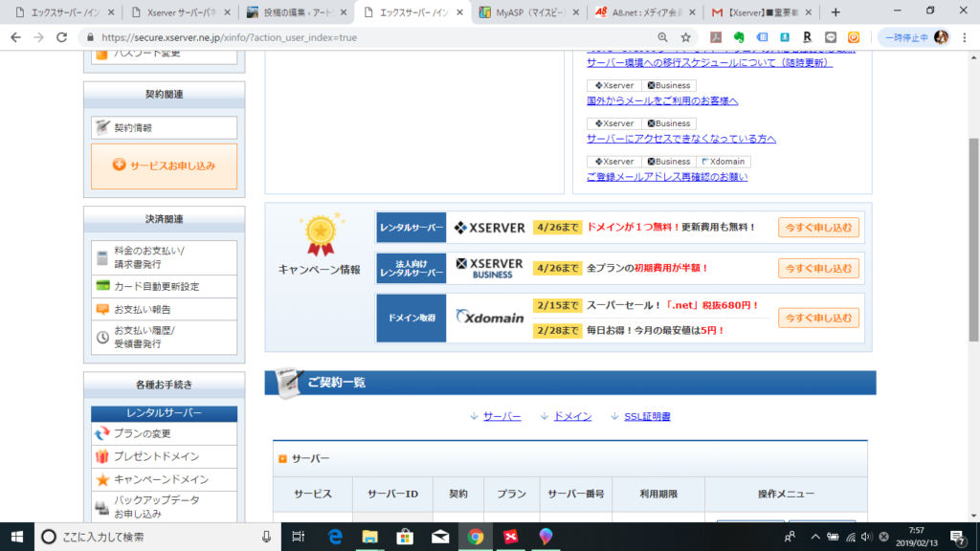Viewport: 980px width, 551px height.
Task: Open バックアップデータお申し込み
Action: (x=164, y=507)
